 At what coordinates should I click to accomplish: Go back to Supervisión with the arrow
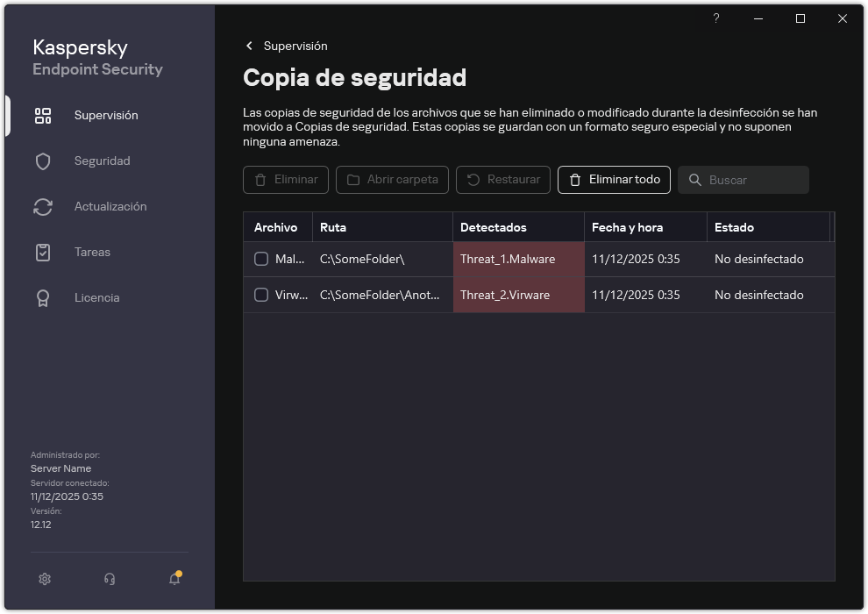pyautogui.click(x=249, y=46)
